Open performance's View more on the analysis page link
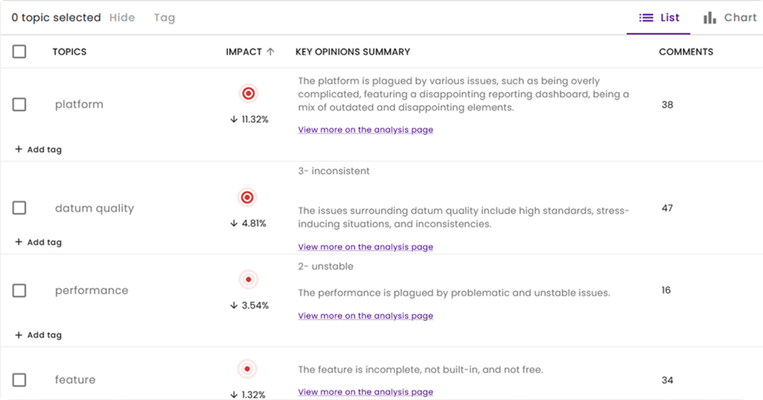763x400 pixels. pos(365,316)
